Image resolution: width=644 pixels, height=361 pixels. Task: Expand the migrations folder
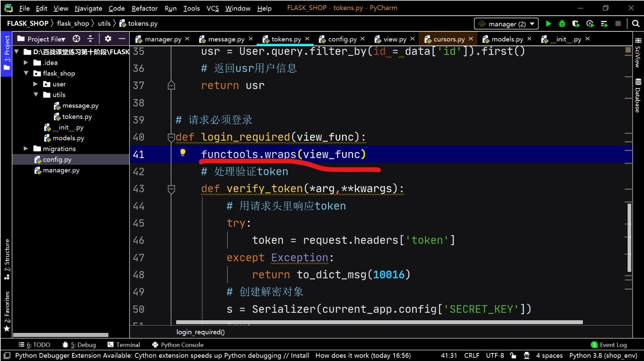(26, 148)
